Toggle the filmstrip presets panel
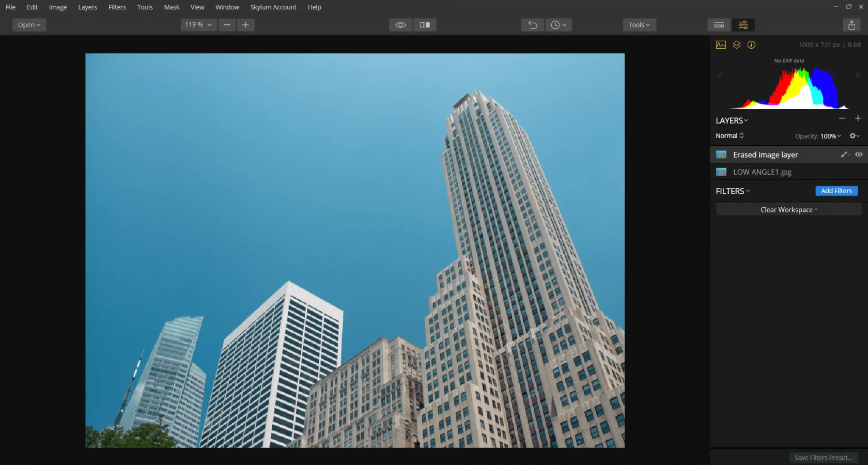Image resolution: width=868 pixels, height=465 pixels. point(719,25)
